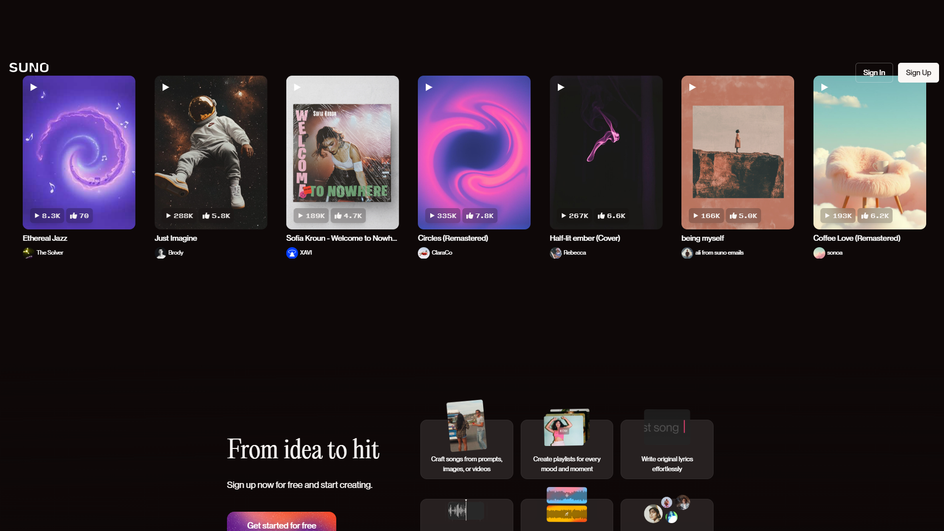Visit XAVI artist name link
944x531 pixels.
306,253
